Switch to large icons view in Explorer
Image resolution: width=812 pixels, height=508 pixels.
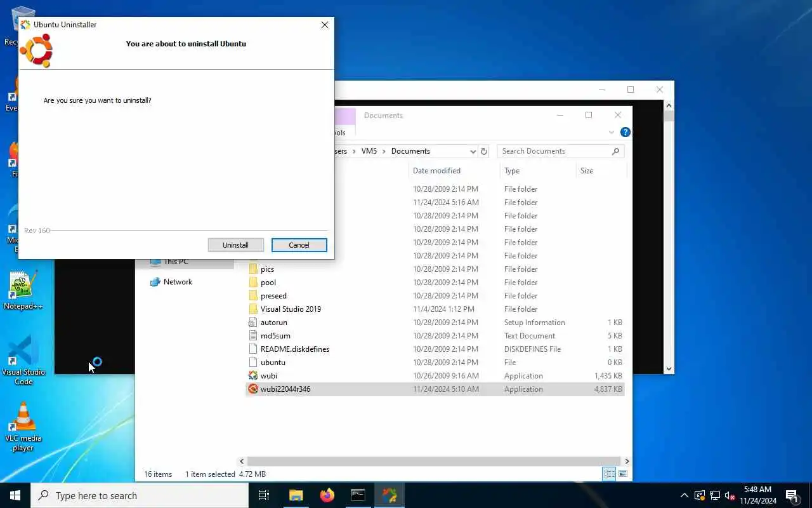[x=623, y=474]
